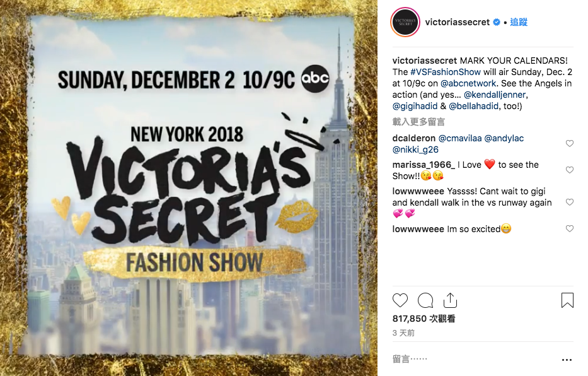Click the verified badge next to victoriassecret
Viewport: 588px width, 376px height.
(496, 22)
